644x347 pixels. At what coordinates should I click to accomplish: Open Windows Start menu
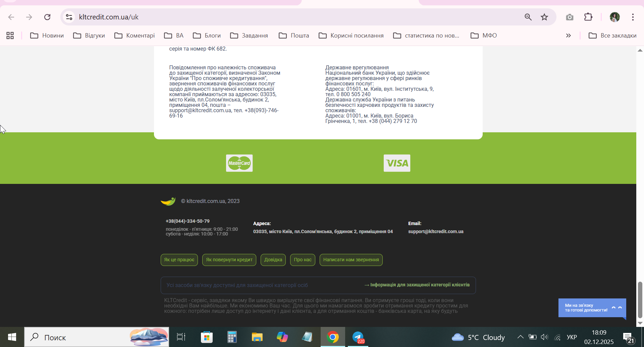(x=12, y=337)
